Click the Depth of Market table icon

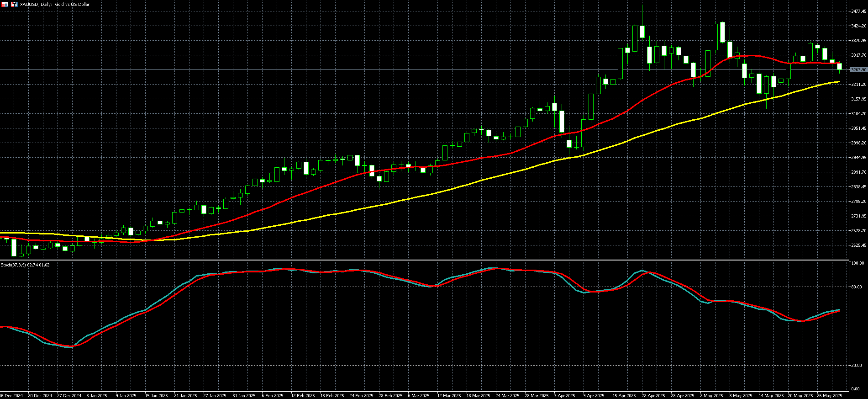(x=5, y=4)
